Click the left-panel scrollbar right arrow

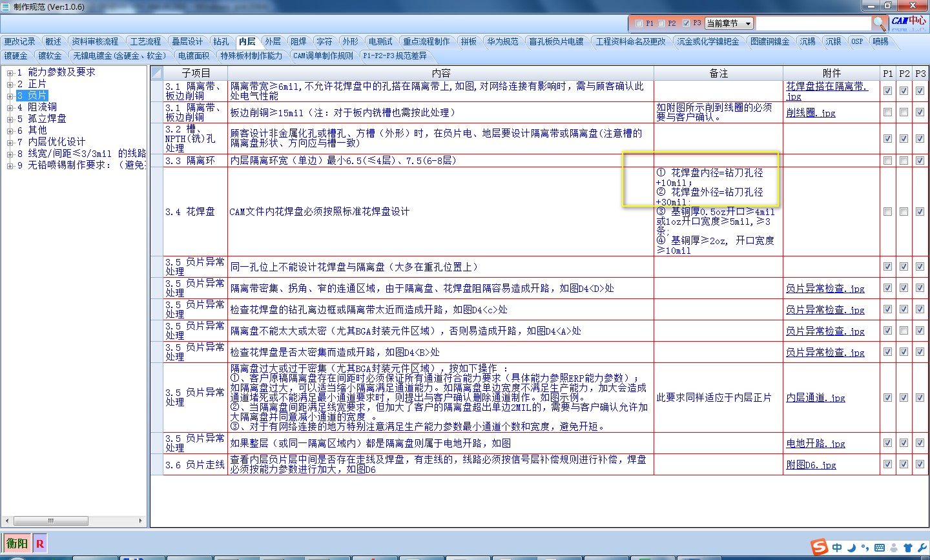pyautogui.click(x=141, y=521)
